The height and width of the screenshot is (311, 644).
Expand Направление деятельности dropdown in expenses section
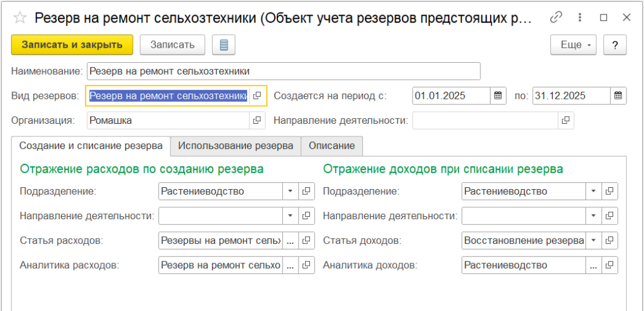pyautogui.click(x=290, y=216)
